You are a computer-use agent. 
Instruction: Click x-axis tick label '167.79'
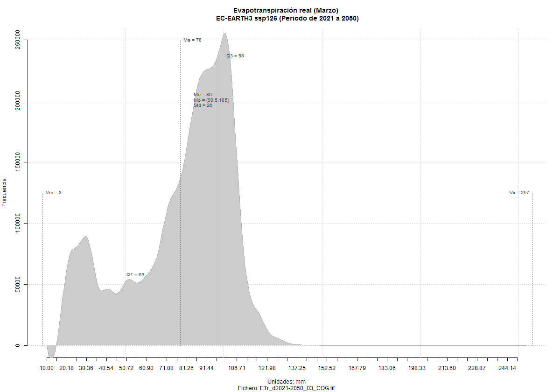point(357,368)
